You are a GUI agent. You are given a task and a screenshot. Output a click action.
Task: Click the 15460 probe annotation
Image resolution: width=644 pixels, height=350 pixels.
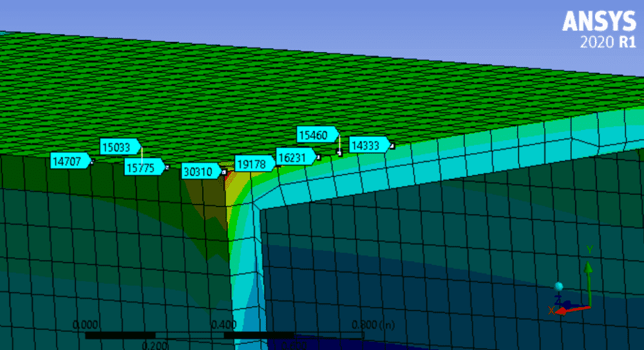[x=317, y=135]
